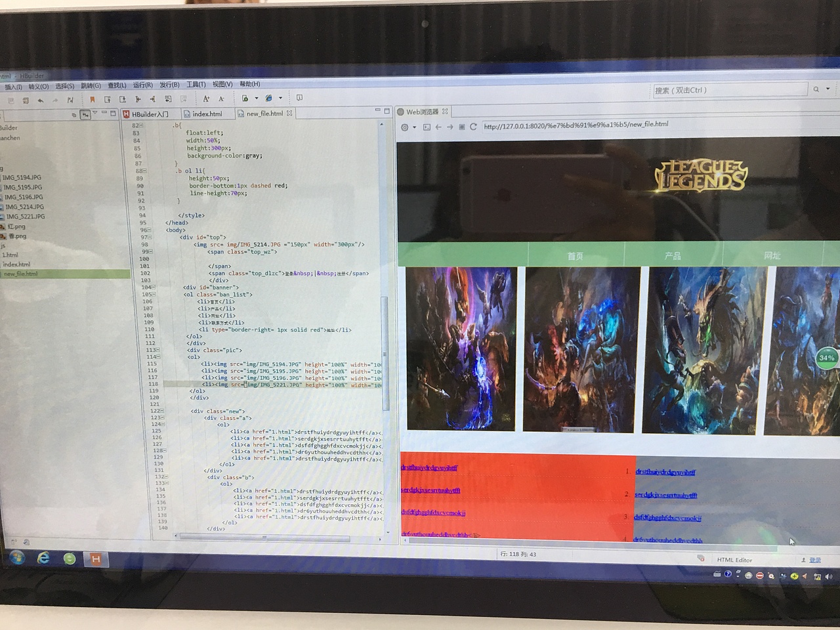840x630 pixels.
Task: Click line 118 in the code editor
Action: (x=272, y=385)
